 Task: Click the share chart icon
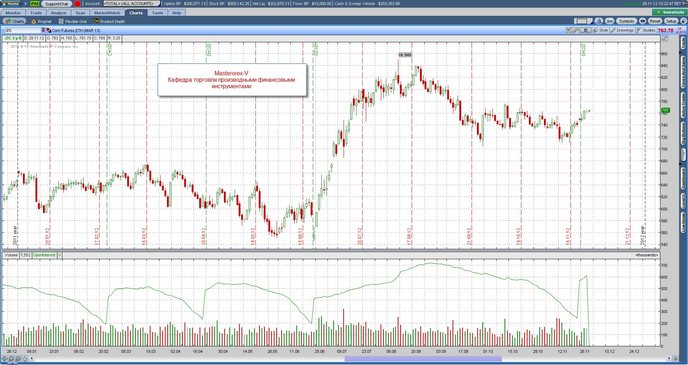609,21
